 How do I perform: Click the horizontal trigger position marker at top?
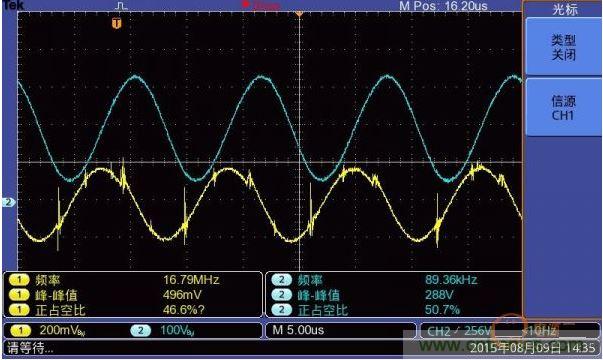(x=299, y=14)
